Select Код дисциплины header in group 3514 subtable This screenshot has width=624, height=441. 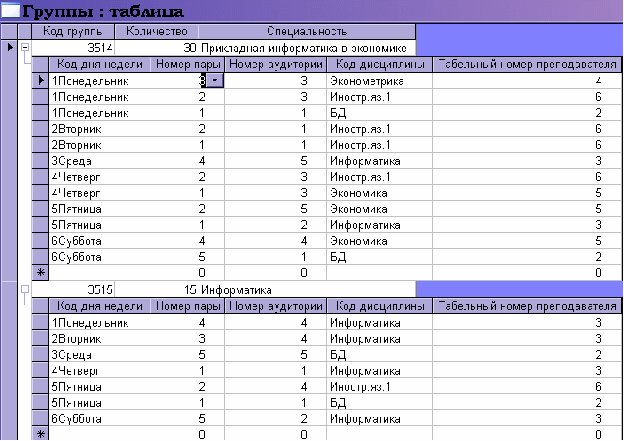coord(380,64)
